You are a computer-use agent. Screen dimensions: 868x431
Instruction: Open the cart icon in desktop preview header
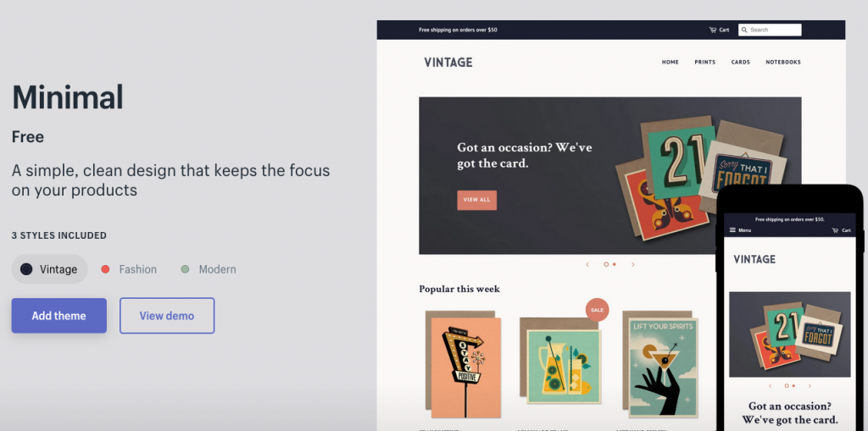[712, 30]
